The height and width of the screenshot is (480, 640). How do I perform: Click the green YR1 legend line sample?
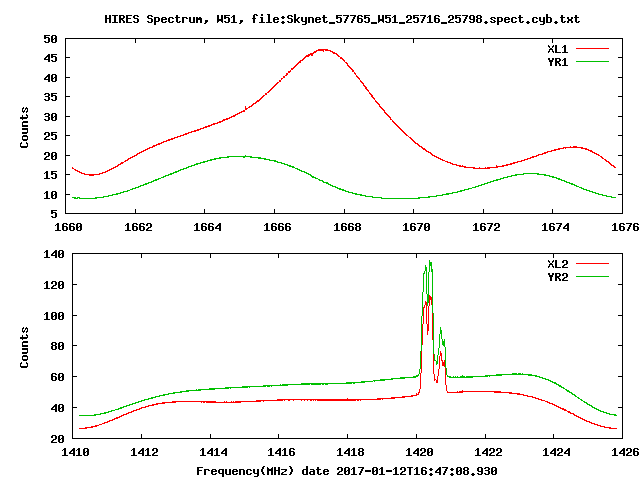coord(592,62)
